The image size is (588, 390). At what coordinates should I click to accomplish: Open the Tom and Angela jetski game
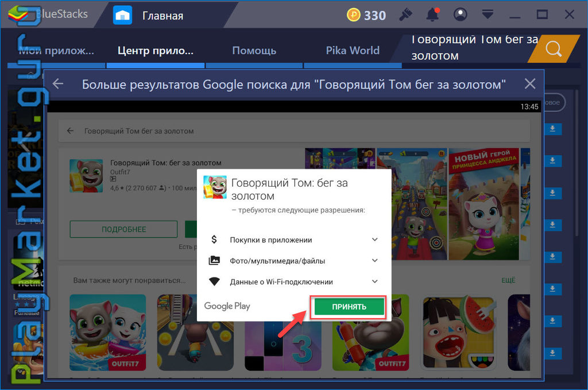107,333
